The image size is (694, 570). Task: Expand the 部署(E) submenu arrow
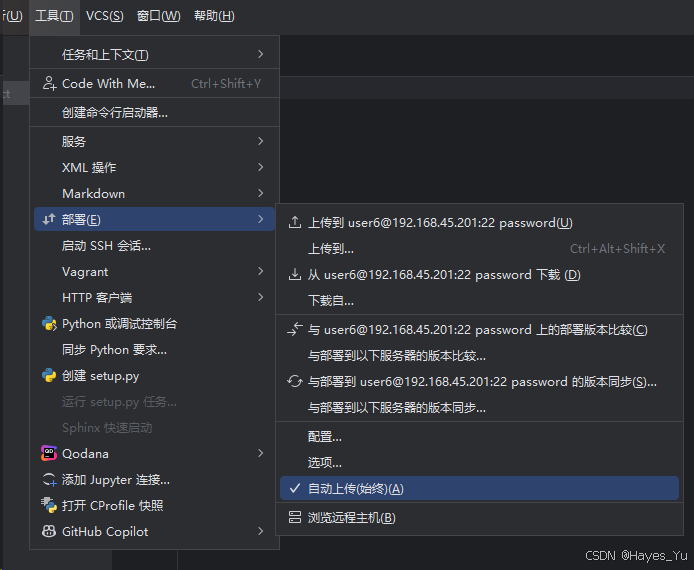point(261,219)
